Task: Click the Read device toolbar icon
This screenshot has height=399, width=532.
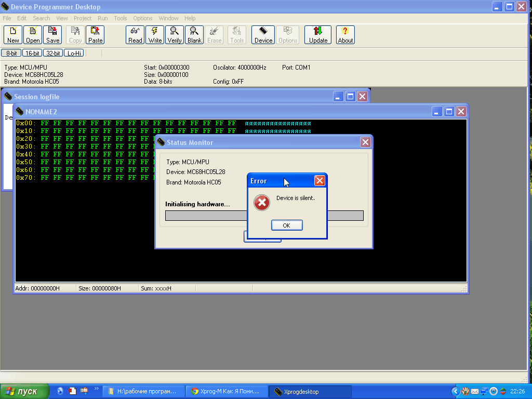Action: click(135, 35)
